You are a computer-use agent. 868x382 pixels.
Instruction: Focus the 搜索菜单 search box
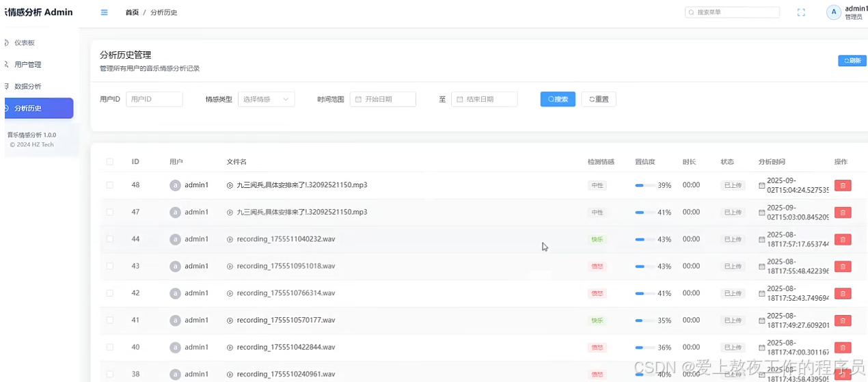(x=732, y=12)
